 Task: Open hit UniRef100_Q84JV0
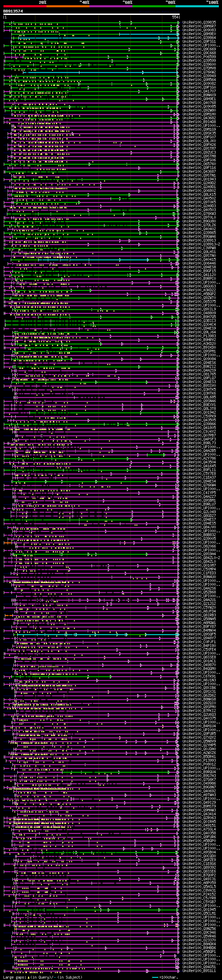(x=199, y=527)
